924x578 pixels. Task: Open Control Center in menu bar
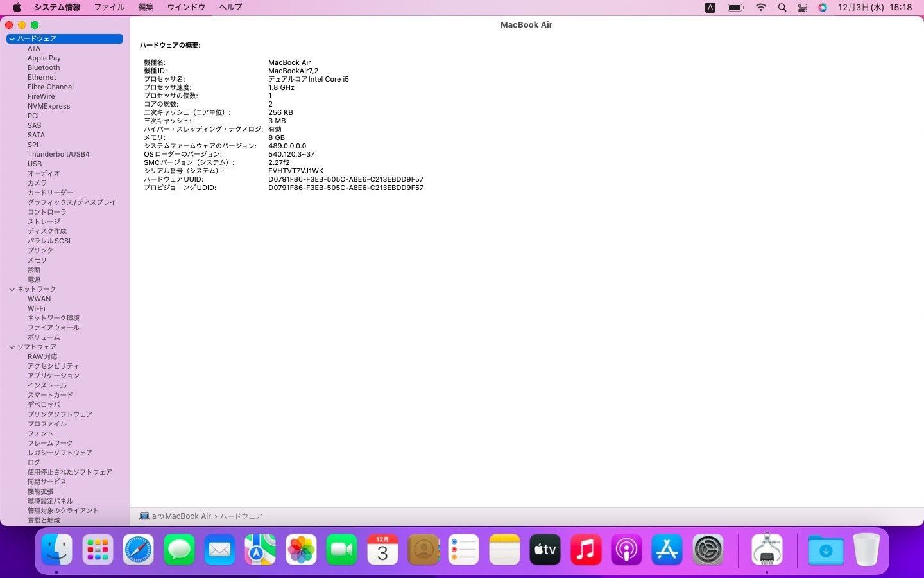point(802,8)
